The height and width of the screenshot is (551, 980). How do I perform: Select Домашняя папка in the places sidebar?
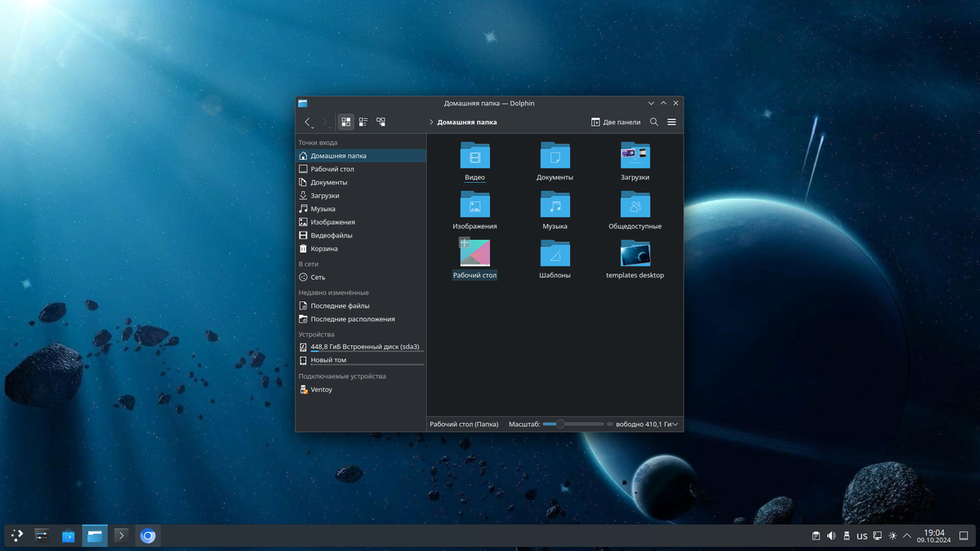point(361,156)
